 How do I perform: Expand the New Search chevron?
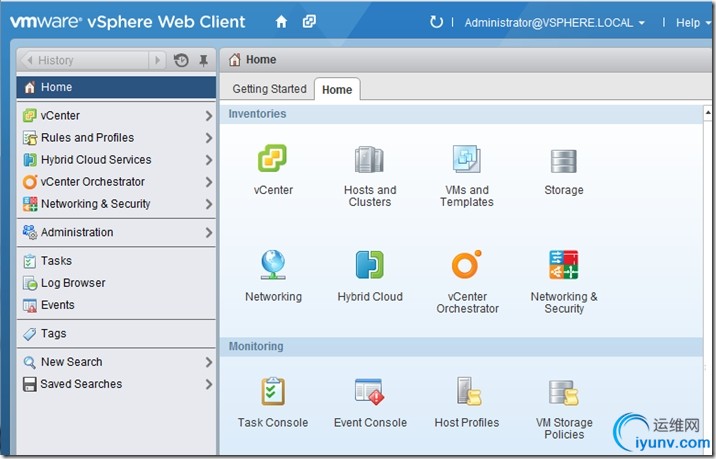click(x=209, y=362)
